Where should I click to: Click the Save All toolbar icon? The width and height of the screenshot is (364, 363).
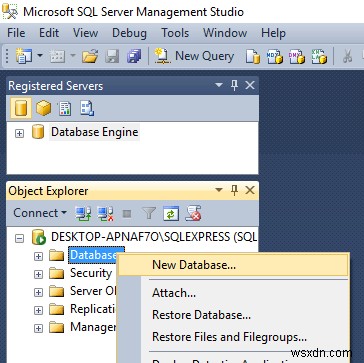pyautogui.click(x=134, y=56)
